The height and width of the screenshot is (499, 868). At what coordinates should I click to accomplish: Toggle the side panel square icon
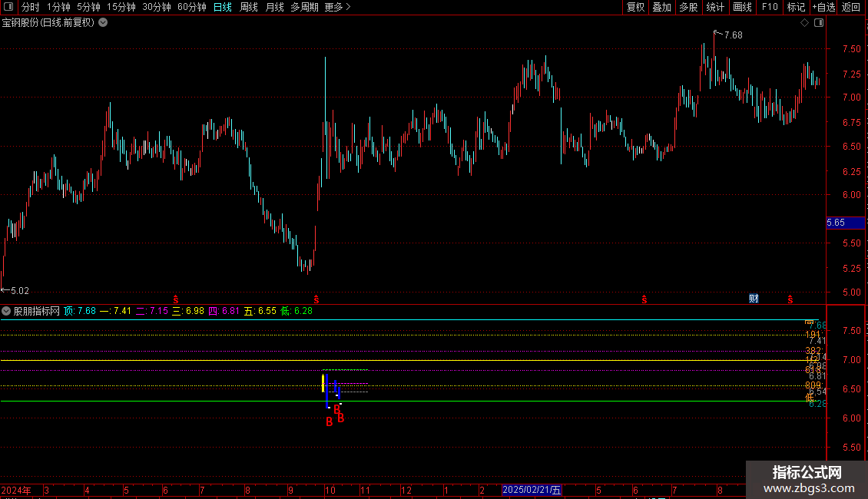coord(819,23)
